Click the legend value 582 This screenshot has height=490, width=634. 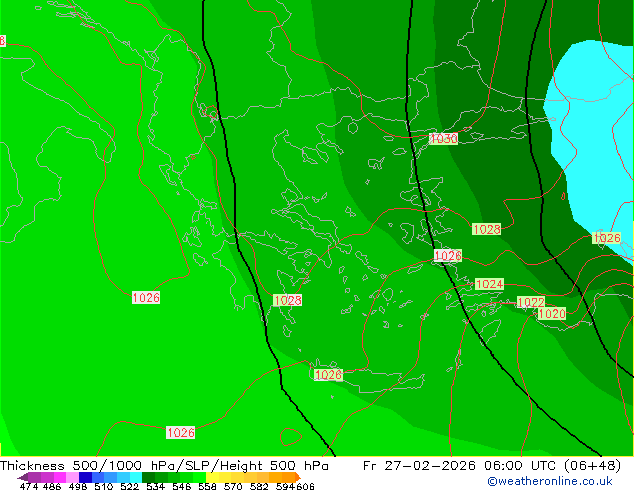click(259, 486)
